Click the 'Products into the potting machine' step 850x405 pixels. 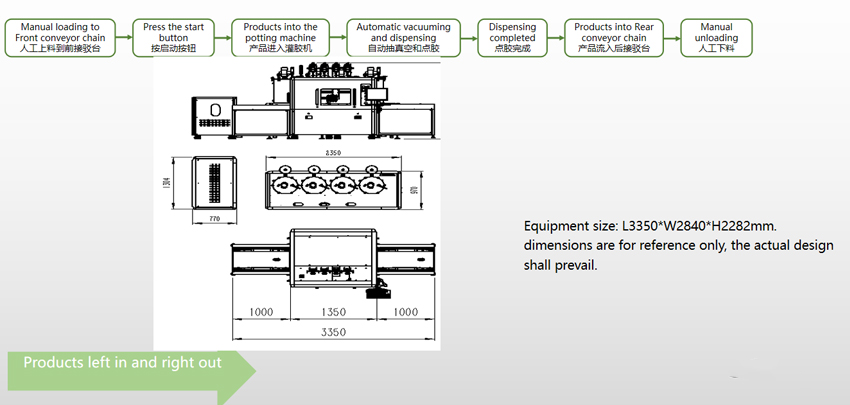click(x=280, y=38)
